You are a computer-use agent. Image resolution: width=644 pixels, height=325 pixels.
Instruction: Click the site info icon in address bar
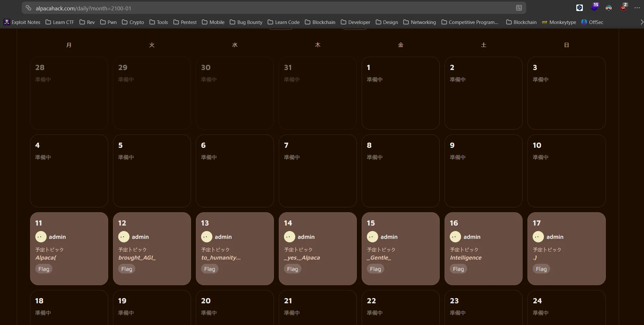(x=28, y=8)
